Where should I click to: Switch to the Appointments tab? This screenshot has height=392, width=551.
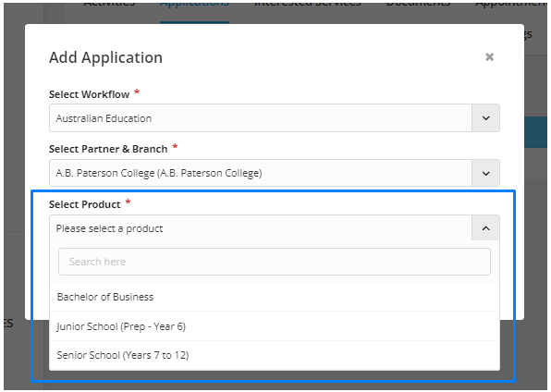[x=511, y=5]
